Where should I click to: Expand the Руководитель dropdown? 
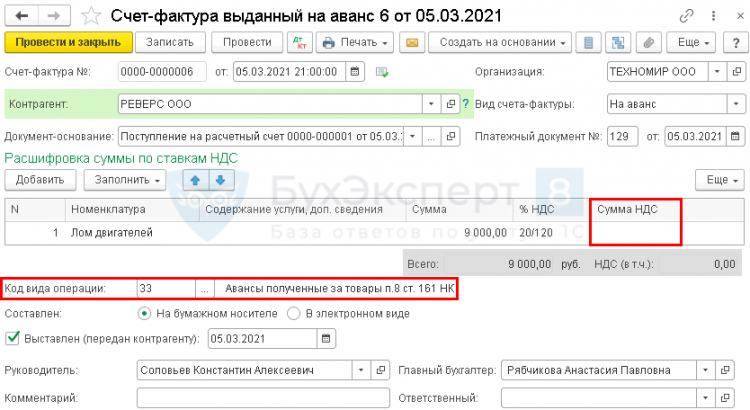(361, 370)
